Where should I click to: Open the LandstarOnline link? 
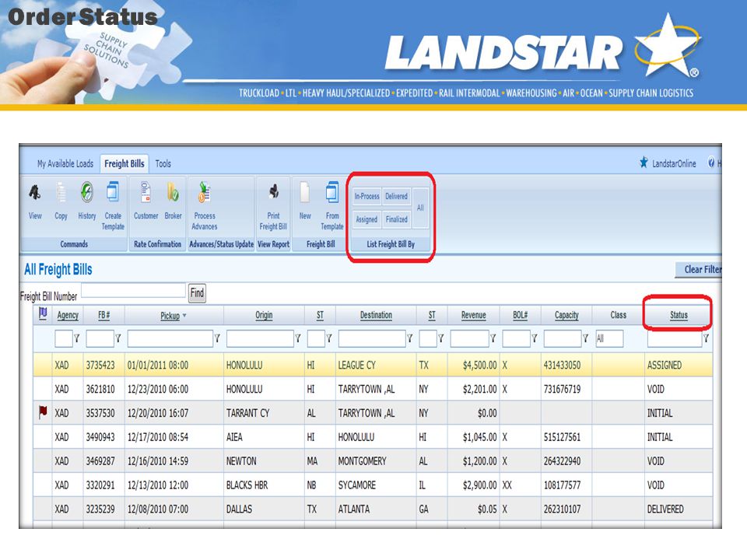(674, 164)
